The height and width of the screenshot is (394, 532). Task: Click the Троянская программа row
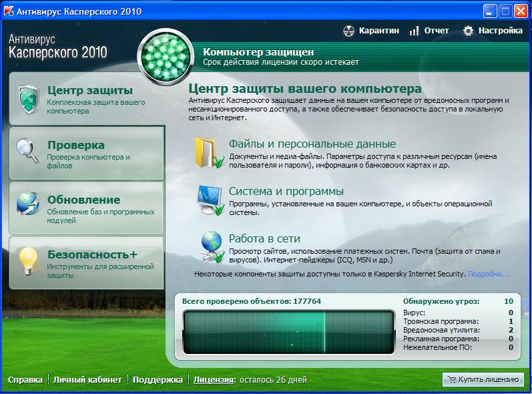[x=458, y=321]
